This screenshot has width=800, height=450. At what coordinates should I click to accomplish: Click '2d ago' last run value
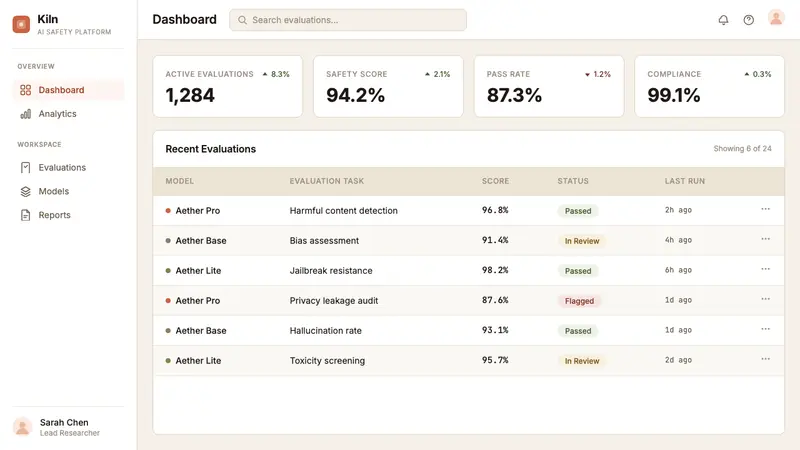[x=678, y=360]
